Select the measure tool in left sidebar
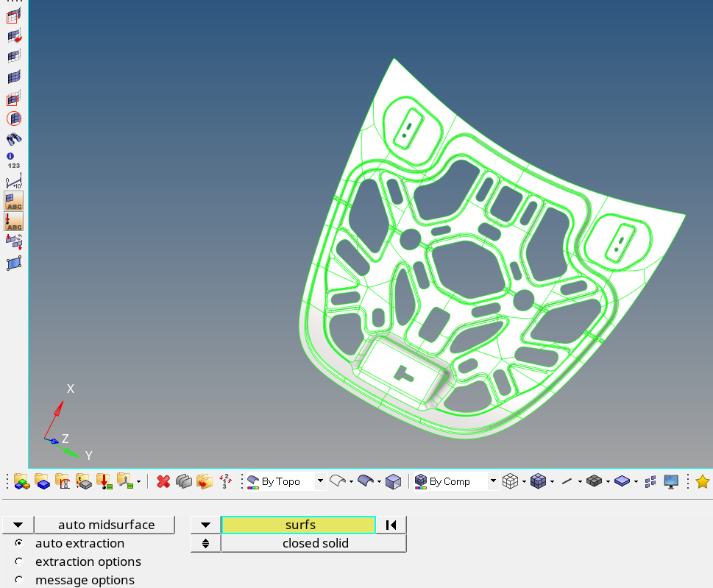The height and width of the screenshot is (588, 713). (13, 183)
